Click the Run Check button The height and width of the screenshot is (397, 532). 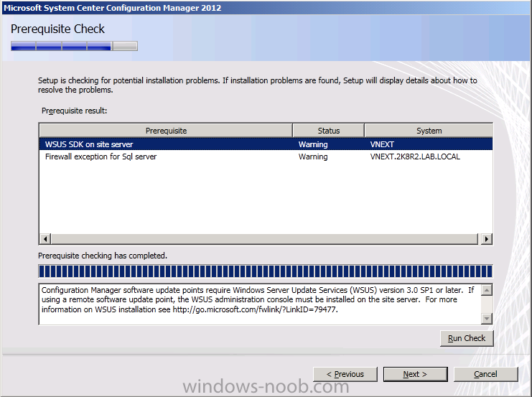[x=467, y=338]
